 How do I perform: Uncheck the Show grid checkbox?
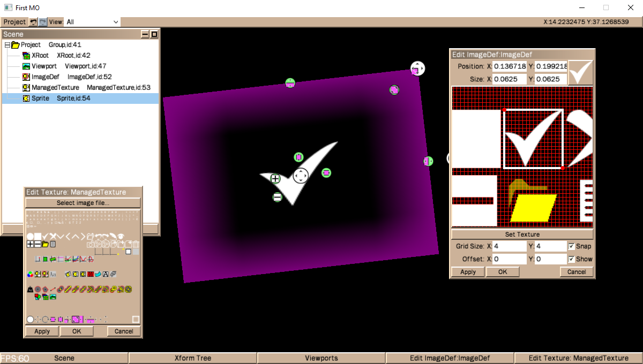pyautogui.click(x=572, y=259)
